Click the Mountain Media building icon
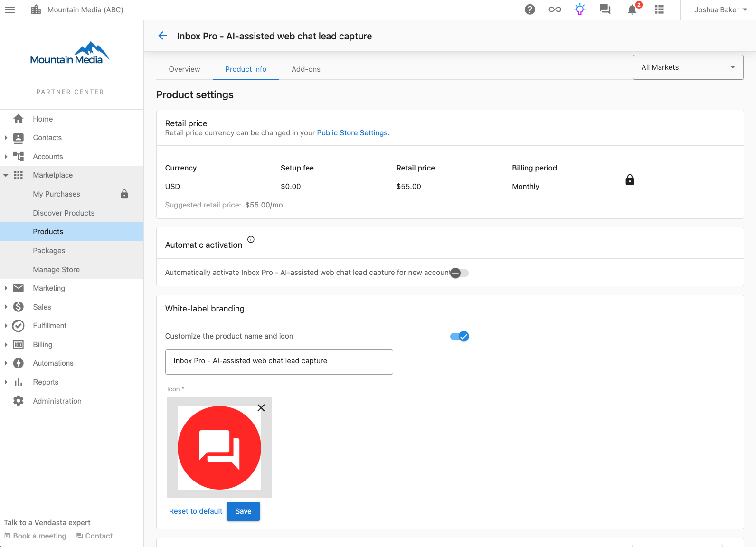Viewport: 756px width, 547px height. [x=36, y=9]
